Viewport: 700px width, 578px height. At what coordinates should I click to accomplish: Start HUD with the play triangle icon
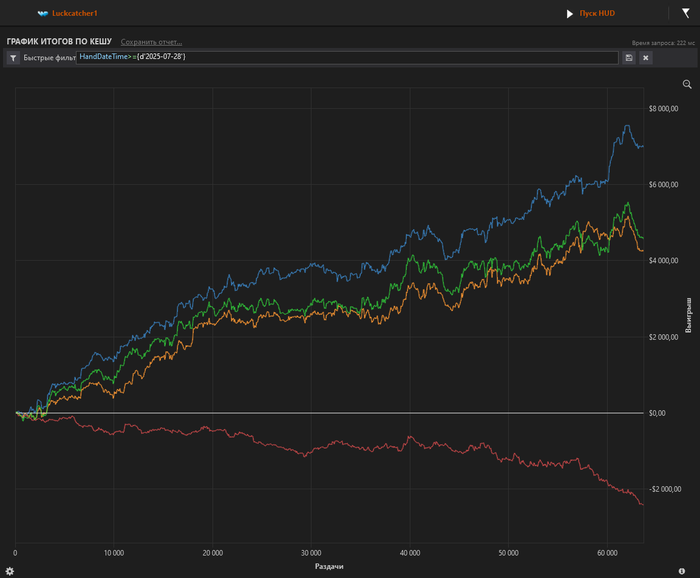tap(570, 14)
